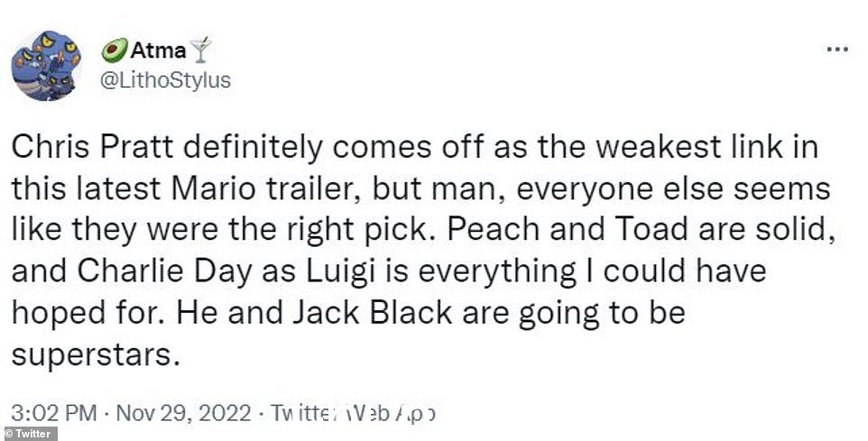Open the Twitter Web App source label
This screenshot has width=868, height=441.
pyautogui.click(x=353, y=414)
